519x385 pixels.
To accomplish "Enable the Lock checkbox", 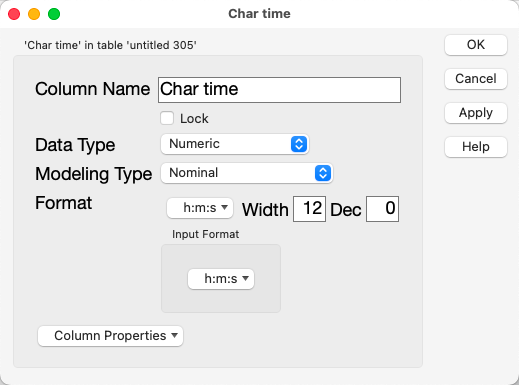I will [x=167, y=118].
